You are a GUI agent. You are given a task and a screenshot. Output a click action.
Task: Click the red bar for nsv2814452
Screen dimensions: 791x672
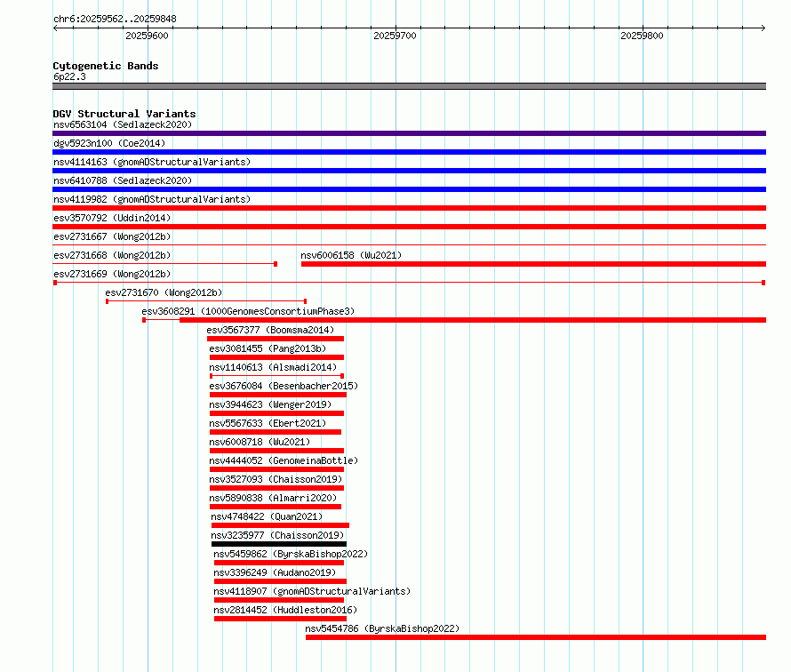click(281, 619)
